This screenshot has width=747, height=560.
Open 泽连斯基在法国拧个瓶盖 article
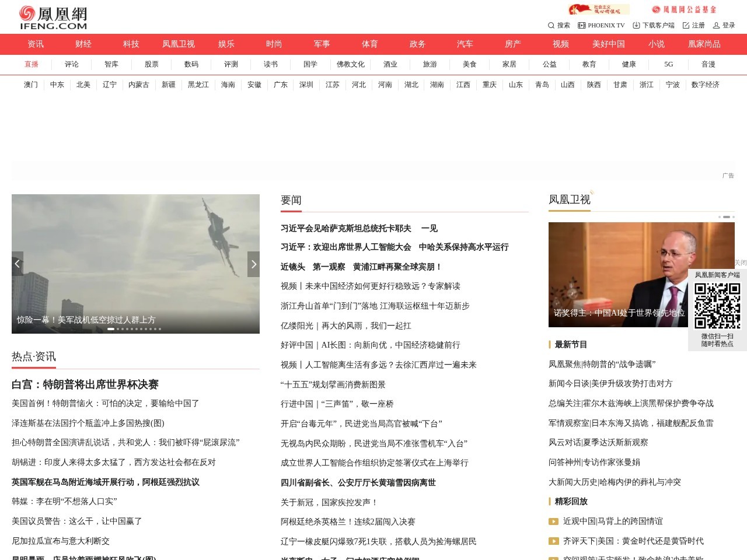click(x=88, y=423)
